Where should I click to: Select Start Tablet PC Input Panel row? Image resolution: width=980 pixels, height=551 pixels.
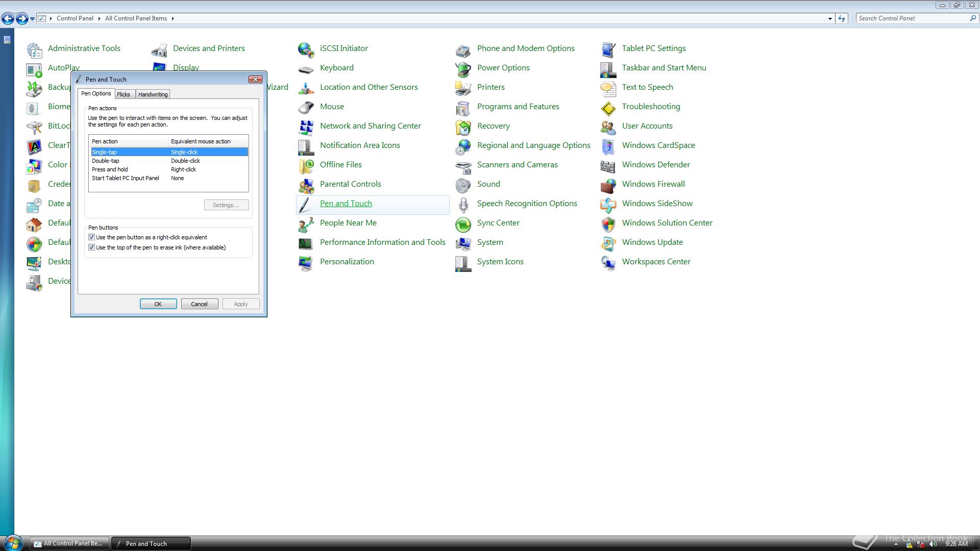(169, 178)
